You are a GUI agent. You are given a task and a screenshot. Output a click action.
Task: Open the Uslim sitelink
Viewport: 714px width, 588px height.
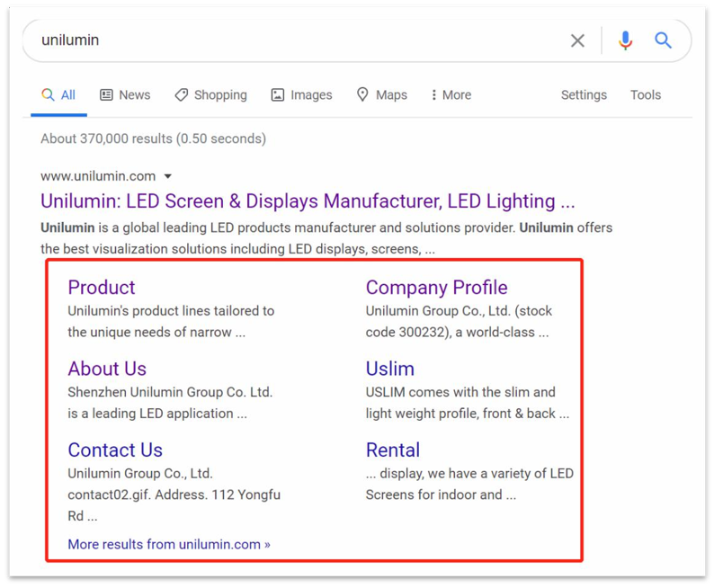click(x=390, y=369)
